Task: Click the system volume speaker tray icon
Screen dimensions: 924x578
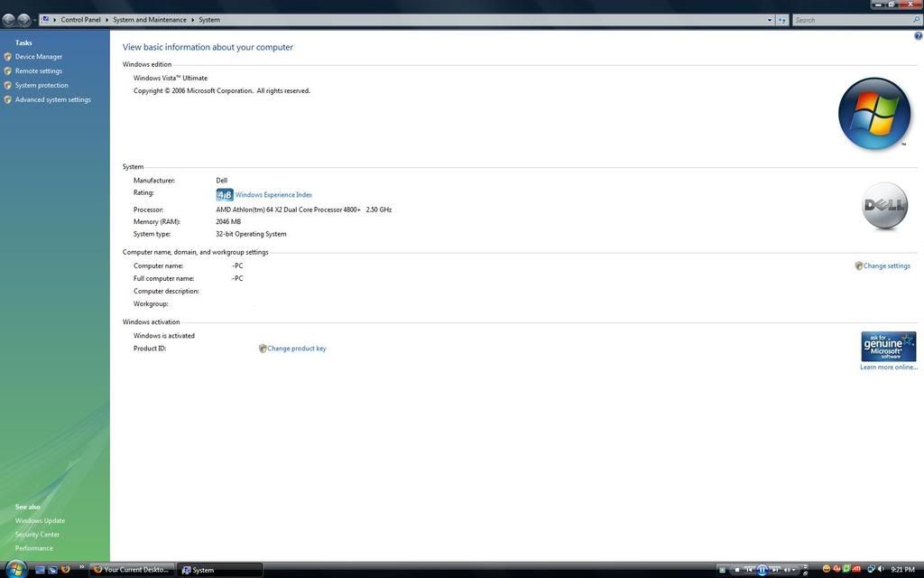Action: click(x=881, y=569)
